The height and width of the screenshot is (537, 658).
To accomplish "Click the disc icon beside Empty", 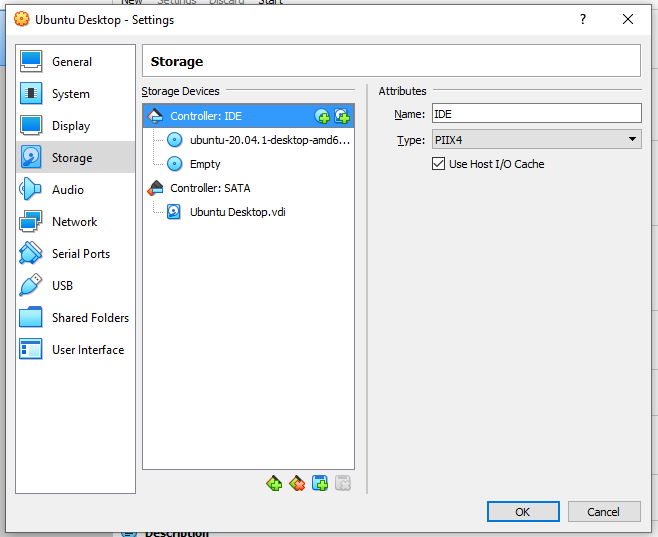I will 175,164.
